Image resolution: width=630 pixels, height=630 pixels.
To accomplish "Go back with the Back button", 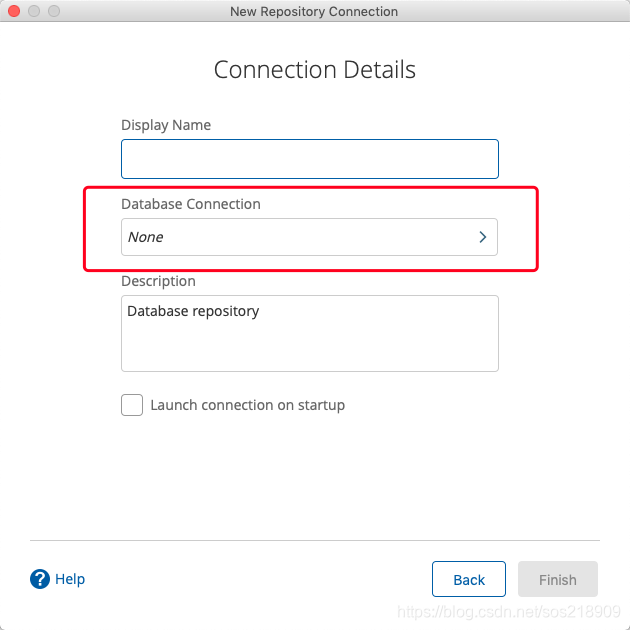I will point(469,579).
